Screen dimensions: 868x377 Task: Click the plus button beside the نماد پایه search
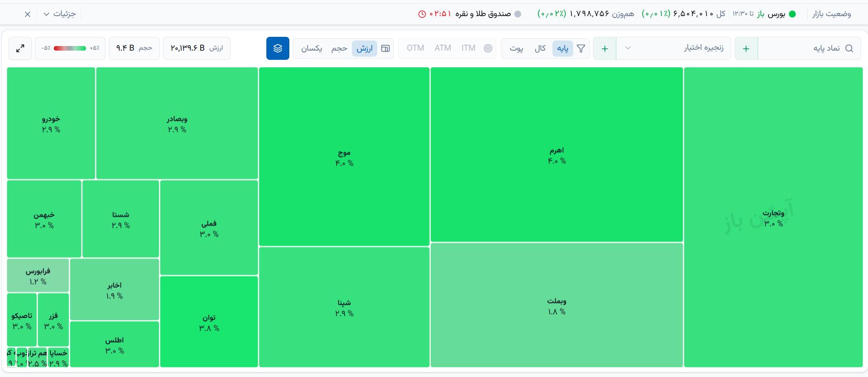click(746, 48)
